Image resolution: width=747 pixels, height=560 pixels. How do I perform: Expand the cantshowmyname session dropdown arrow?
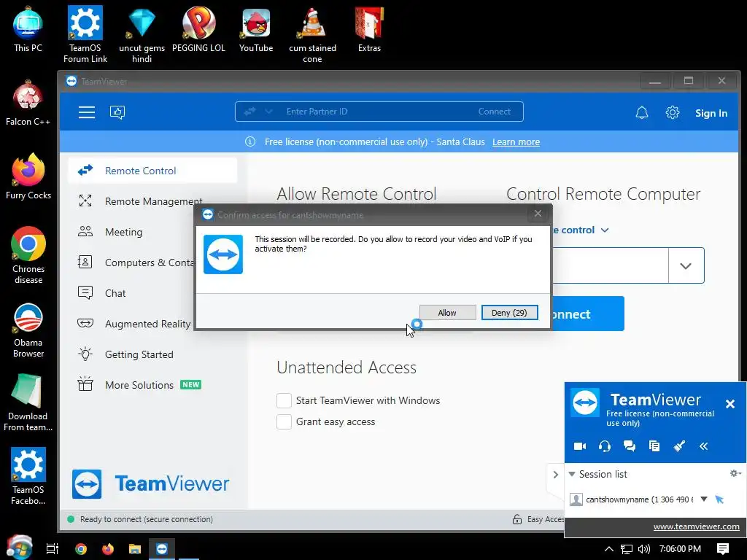pos(704,499)
